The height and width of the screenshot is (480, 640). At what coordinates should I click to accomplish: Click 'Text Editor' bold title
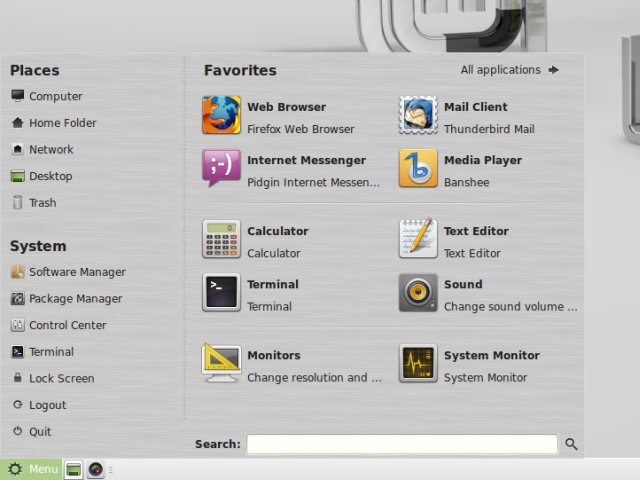tap(476, 231)
